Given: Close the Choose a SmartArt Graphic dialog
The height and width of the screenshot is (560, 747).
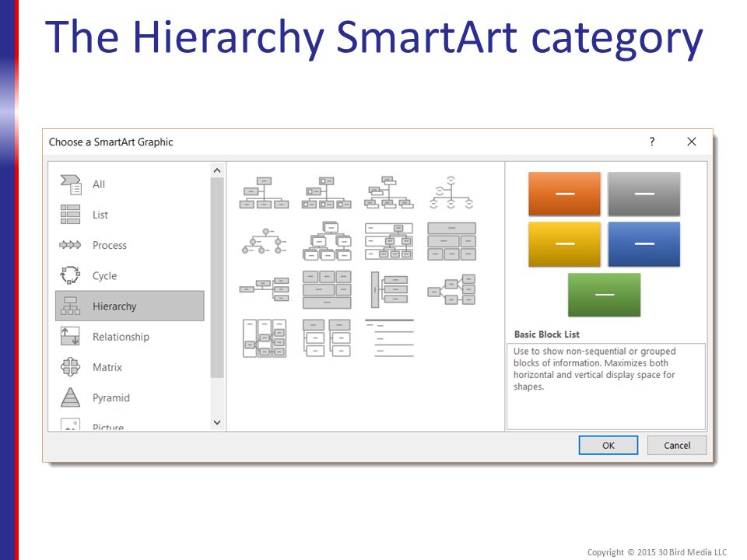Looking at the screenshot, I should click(692, 142).
